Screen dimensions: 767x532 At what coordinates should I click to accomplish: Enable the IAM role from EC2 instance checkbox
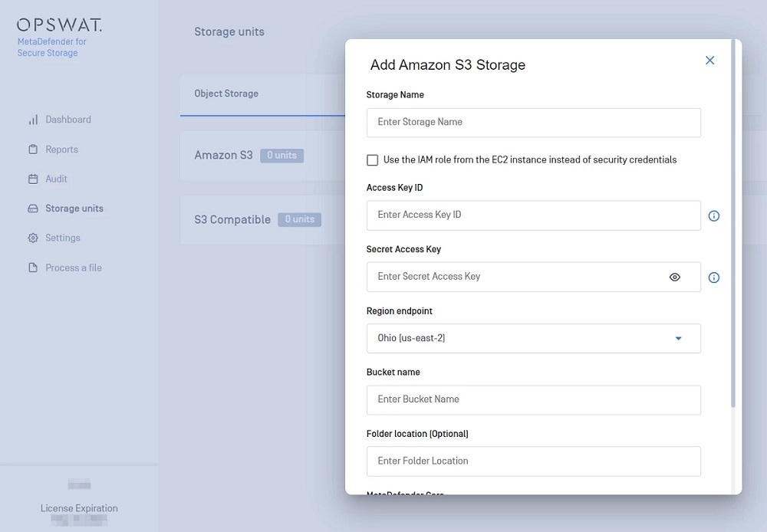[372, 159]
